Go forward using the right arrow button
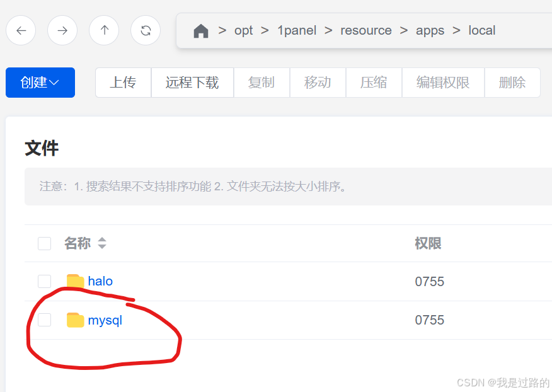The width and height of the screenshot is (552, 392). 62,31
